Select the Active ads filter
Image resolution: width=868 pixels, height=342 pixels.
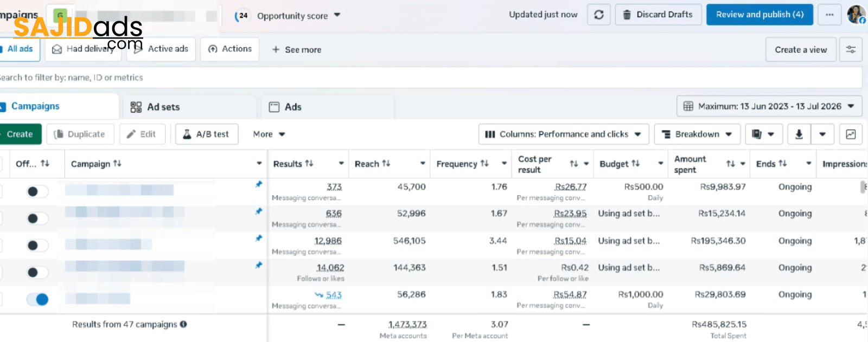tap(161, 49)
